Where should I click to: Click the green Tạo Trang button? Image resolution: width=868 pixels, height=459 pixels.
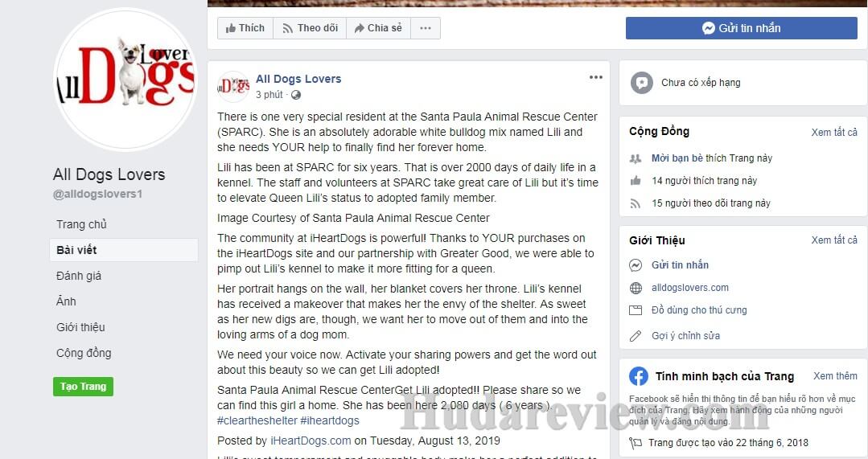(83, 387)
